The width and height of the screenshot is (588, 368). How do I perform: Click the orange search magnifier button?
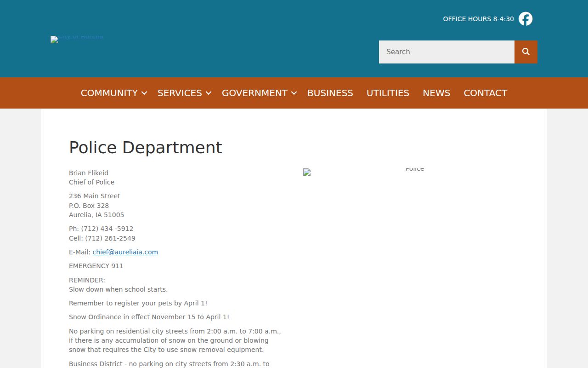(x=526, y=52)
